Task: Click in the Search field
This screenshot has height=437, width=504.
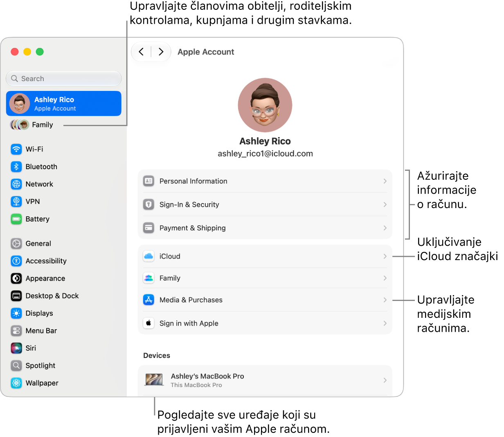Action: (x=64, y=78)
